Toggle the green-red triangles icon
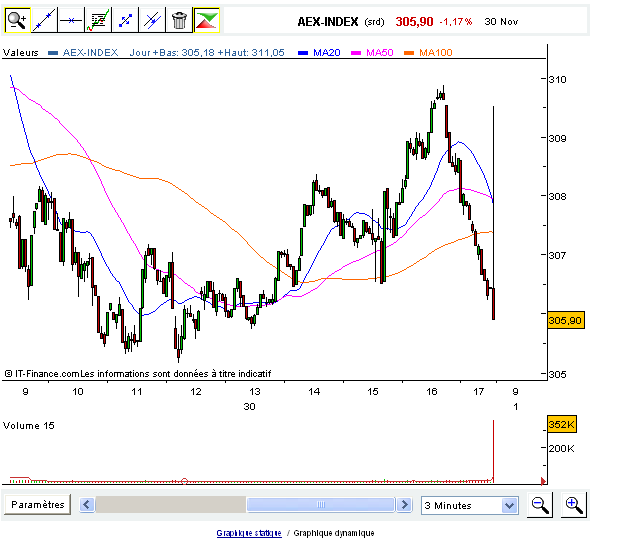 [207, 20]
